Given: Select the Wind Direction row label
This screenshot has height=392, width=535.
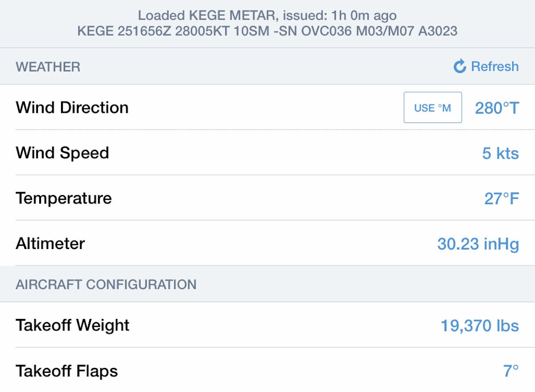Looking at the screenshot, I should [72, 108].
